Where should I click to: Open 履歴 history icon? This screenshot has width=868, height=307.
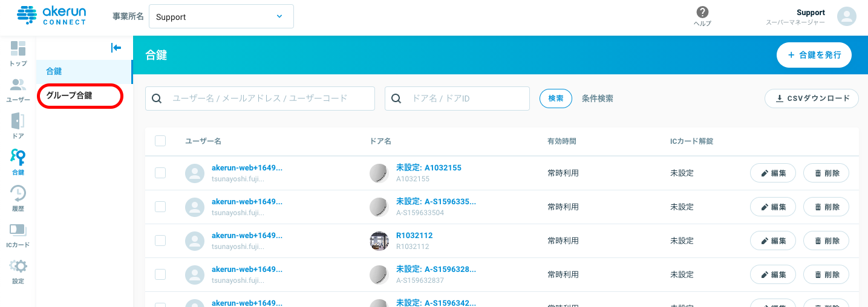(18, 199)
